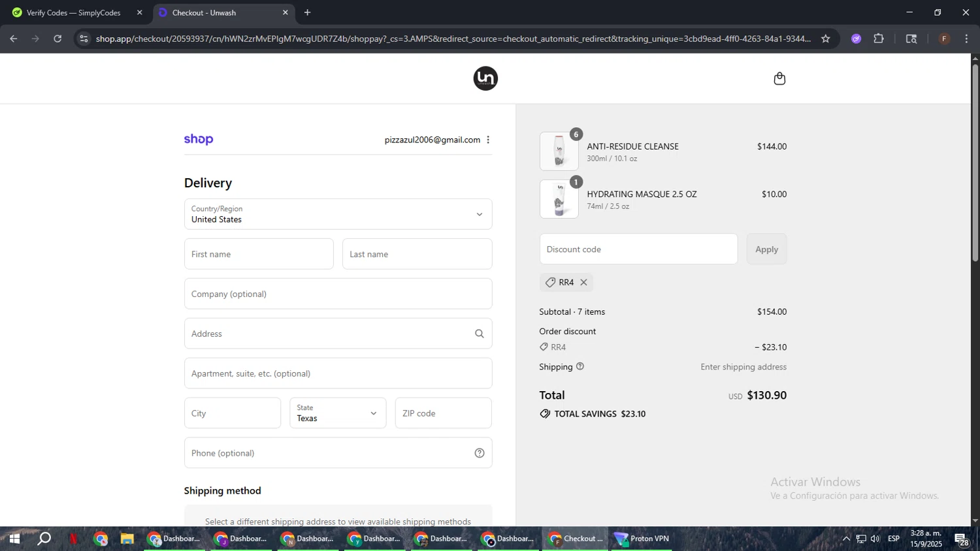Show phone number help question icon
This screenshot has height=551, width=980.
(x=480, y=453)
